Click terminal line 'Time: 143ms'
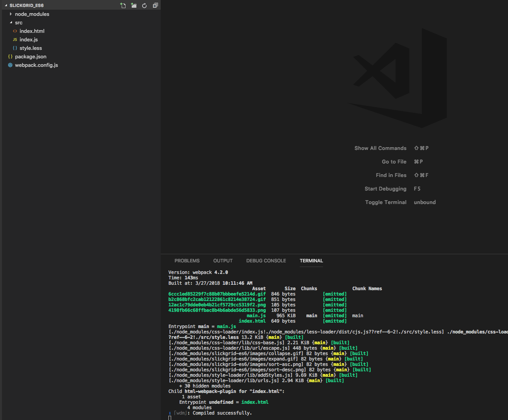This screenshot has width=508, height=420. (x=183, y=278)
